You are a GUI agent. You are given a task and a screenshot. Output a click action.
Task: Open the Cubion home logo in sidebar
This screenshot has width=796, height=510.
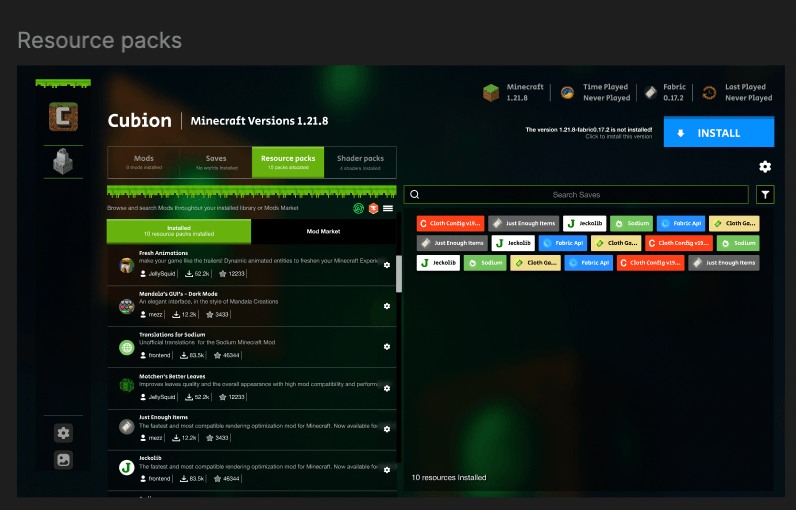[63, 117]
